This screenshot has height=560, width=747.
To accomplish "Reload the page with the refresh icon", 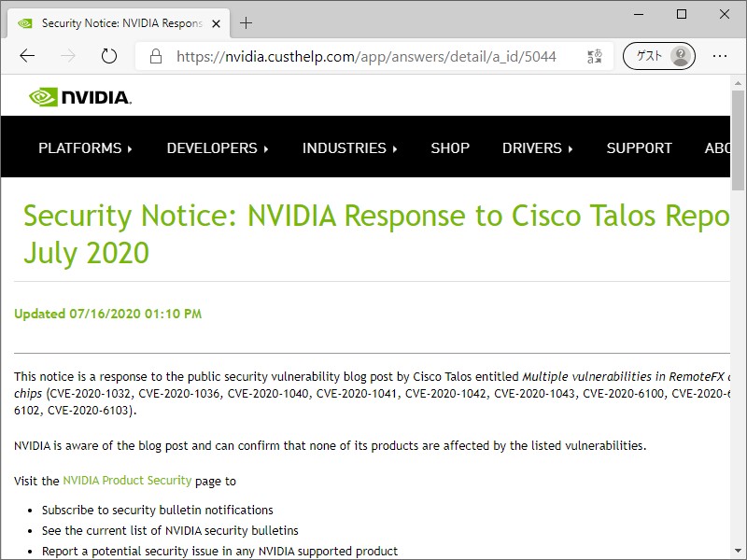I will pyautogui.click(x=109, y=56).
